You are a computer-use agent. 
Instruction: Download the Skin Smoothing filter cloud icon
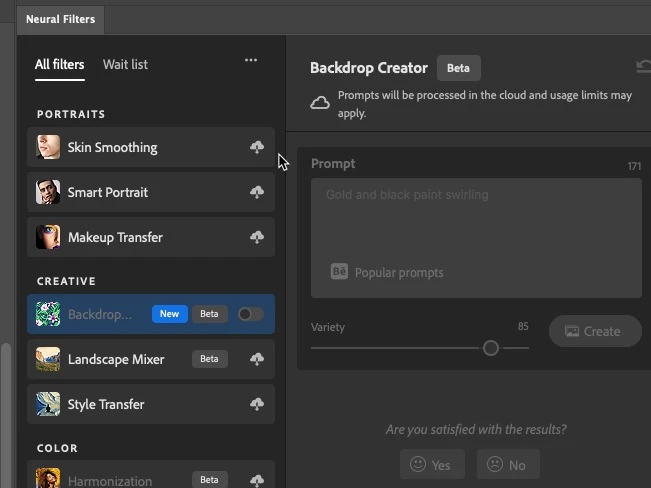pyautogui.click(x=257, y=147)
